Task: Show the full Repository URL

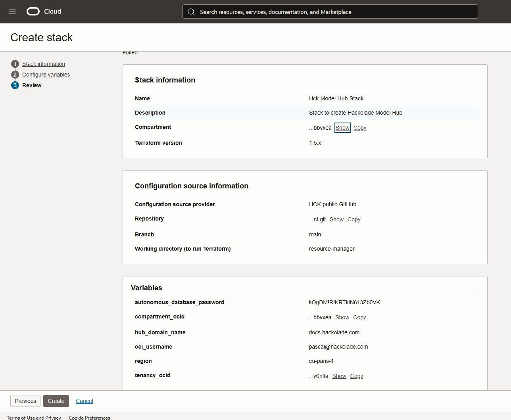Action: coord(336,219)
